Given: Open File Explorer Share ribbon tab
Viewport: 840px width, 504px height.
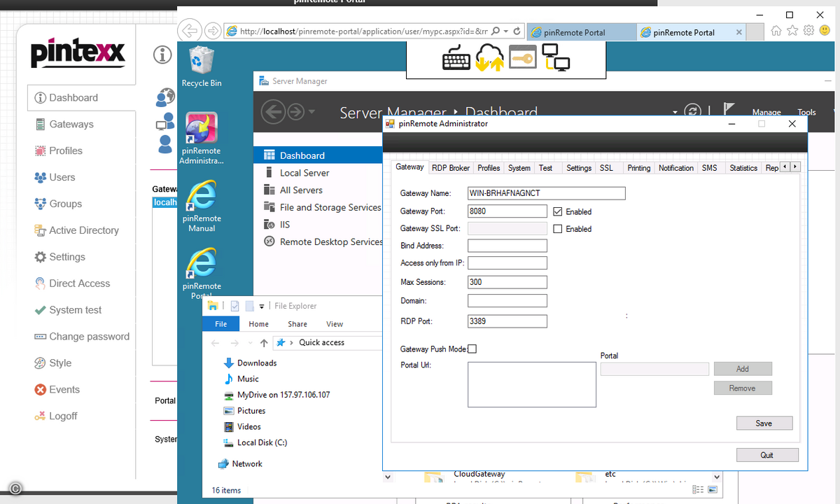Looking at the screenshot, I should 297,324.
